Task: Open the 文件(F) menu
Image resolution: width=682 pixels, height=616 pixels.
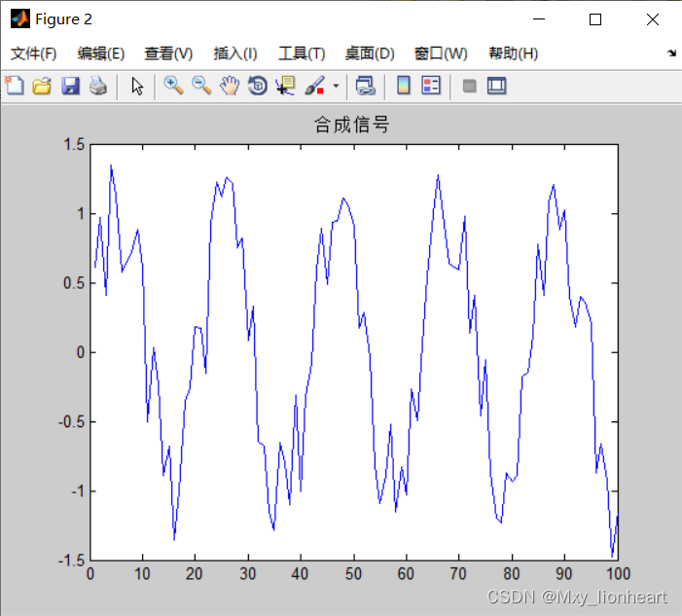Action: coord(33,54)
